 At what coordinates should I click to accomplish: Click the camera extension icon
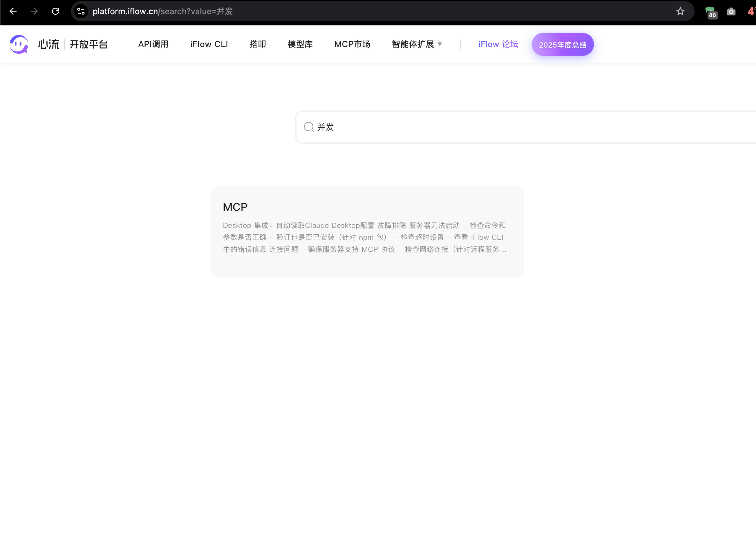coord(731,12)
